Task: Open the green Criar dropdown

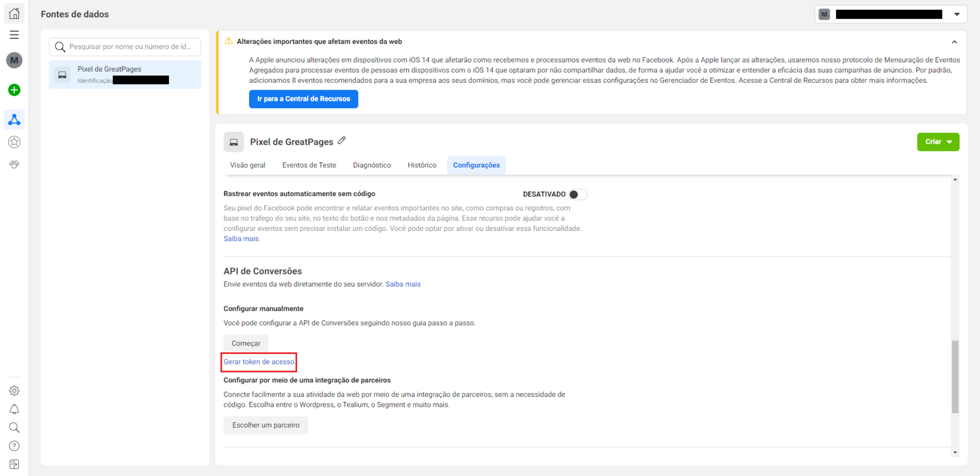Action: (x=938, y=142)
